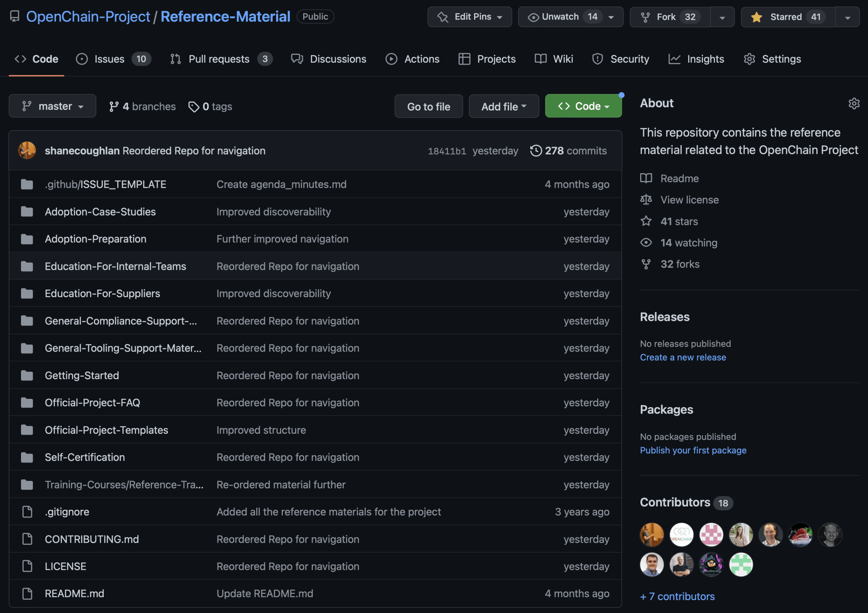Click the fork icon next to 32 forks
The width and height of the screenshot is (868, 613).
(x=646, y=264)
